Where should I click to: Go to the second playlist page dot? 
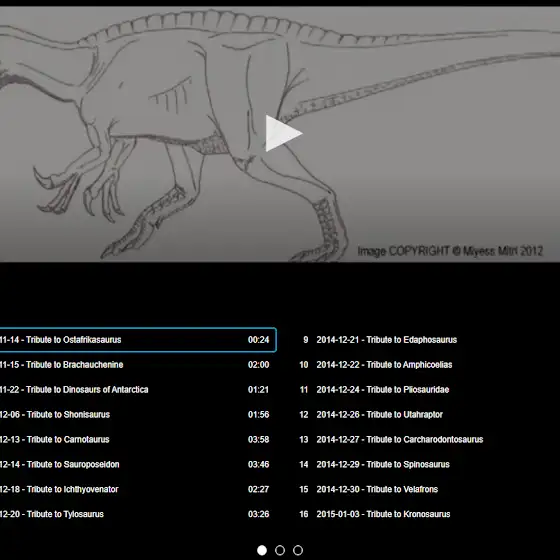pos(280,550)
